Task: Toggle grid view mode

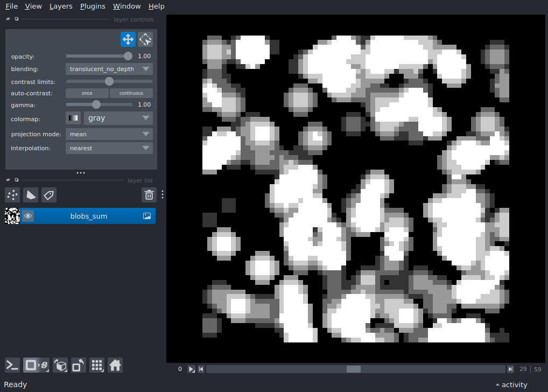Action: coord(97,365)
